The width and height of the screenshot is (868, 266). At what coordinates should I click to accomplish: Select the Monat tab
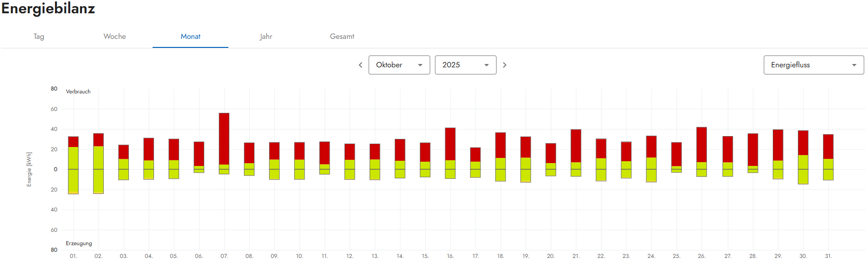pyautogui.click(x=190, y=37)
